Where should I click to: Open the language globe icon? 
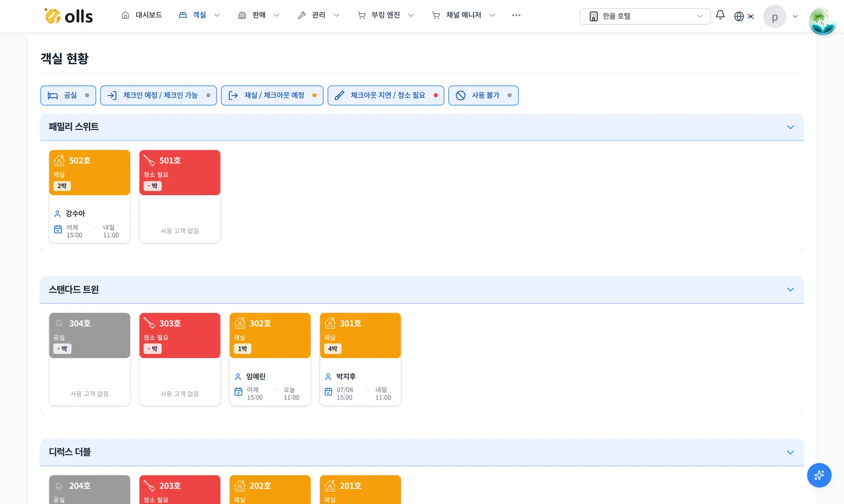(738, 17)
